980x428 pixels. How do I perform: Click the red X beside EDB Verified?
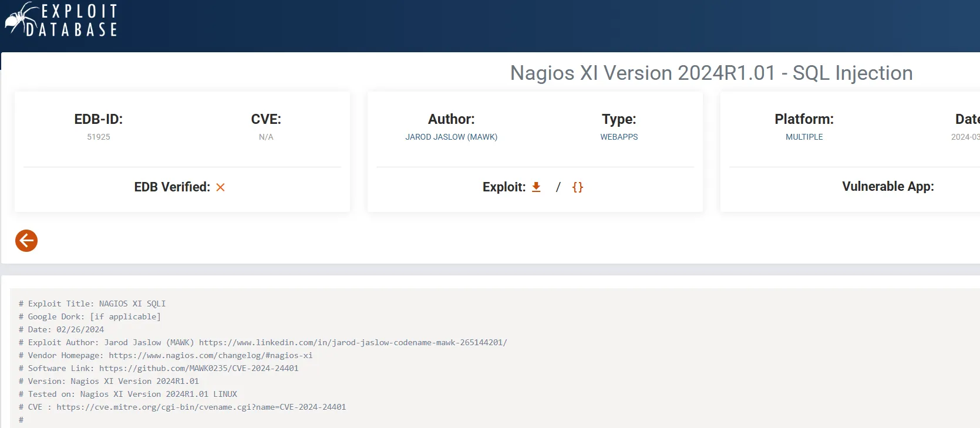(221, 187)
